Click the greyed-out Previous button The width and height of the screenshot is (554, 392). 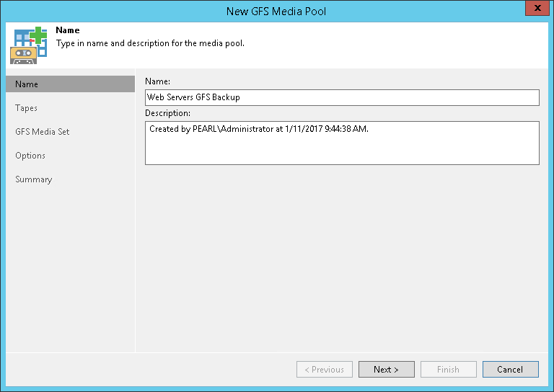coord(325,370)
